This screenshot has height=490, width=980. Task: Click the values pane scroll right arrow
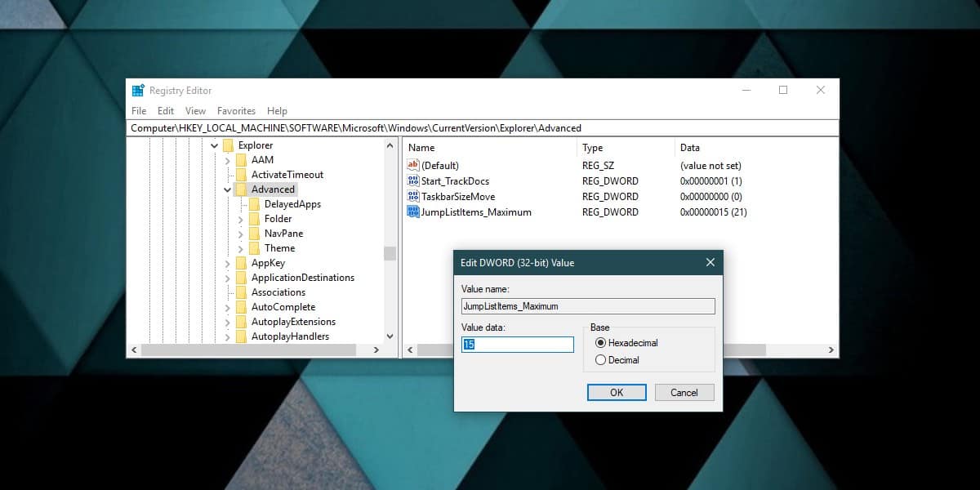pos(831,350)
